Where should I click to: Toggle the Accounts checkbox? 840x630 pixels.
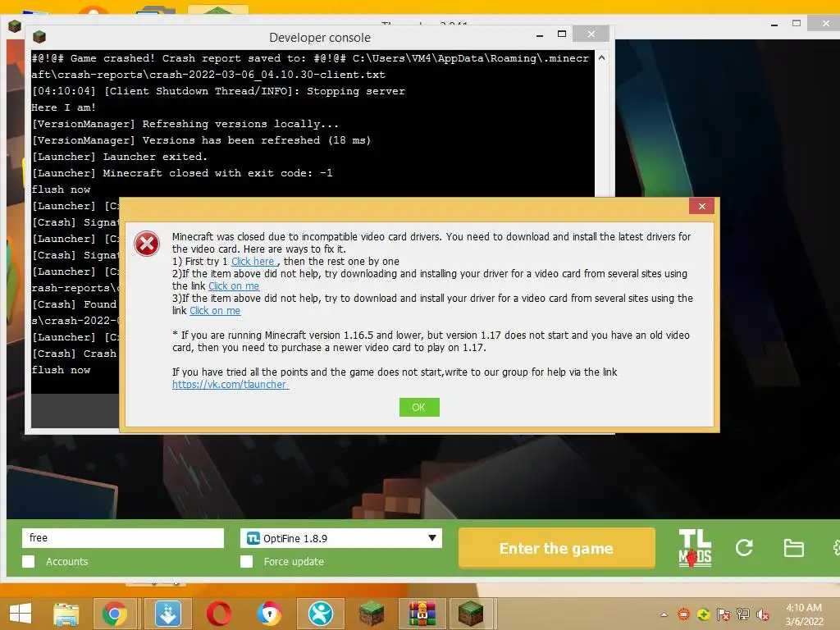29,561
